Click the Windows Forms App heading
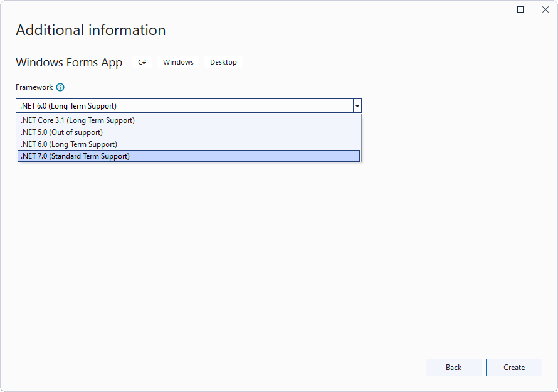This screenshot has width=558, height=392. coord(69,63)
